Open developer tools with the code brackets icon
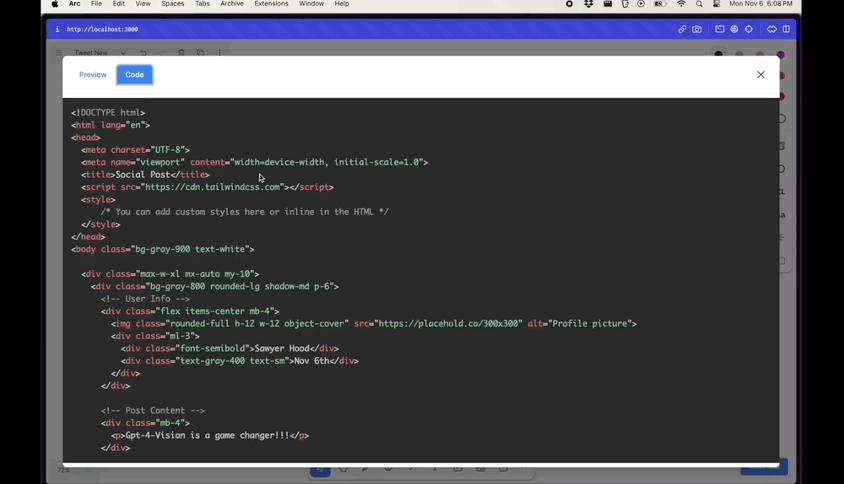Screen dimensions: 844x484 (x=771, y=29)
